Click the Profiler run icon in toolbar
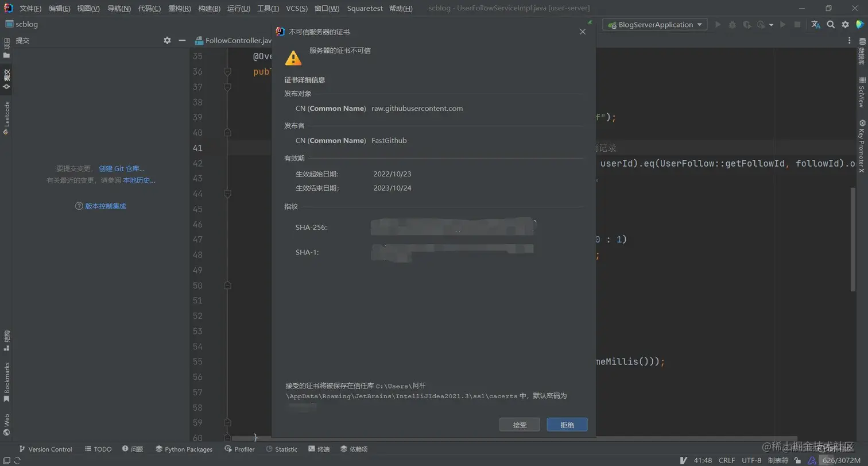The image size is (868, 466). tap(761, 25)
